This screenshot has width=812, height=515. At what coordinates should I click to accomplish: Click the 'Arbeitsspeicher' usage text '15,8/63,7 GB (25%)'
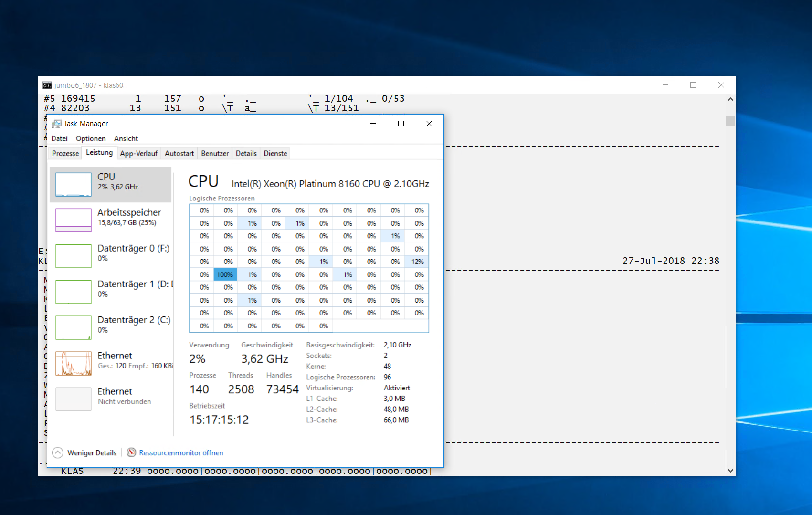(127, 223)
